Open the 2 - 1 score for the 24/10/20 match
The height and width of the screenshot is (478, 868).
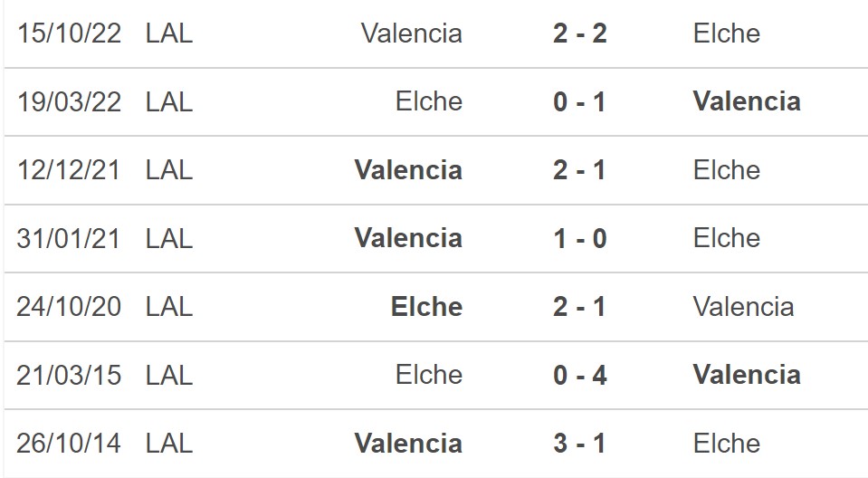579,307
